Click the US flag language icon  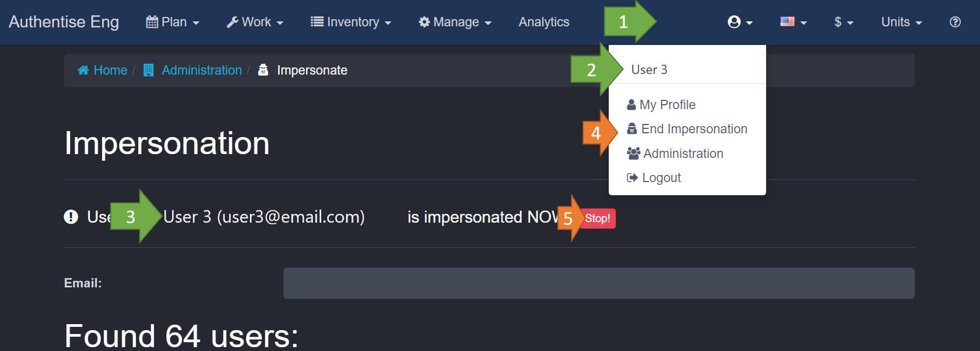[x=788, y=22]
